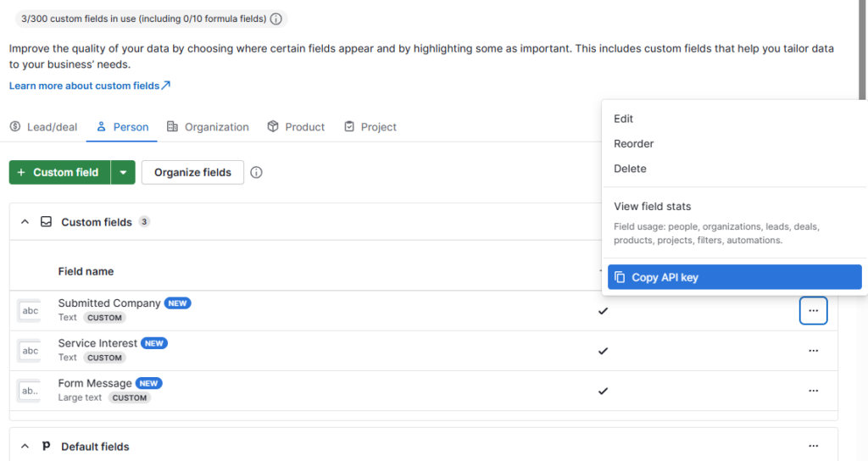This screenshot has width=868, height=461.
Task: Click CUSTOM tag under Service Interest
Action: 104,358
